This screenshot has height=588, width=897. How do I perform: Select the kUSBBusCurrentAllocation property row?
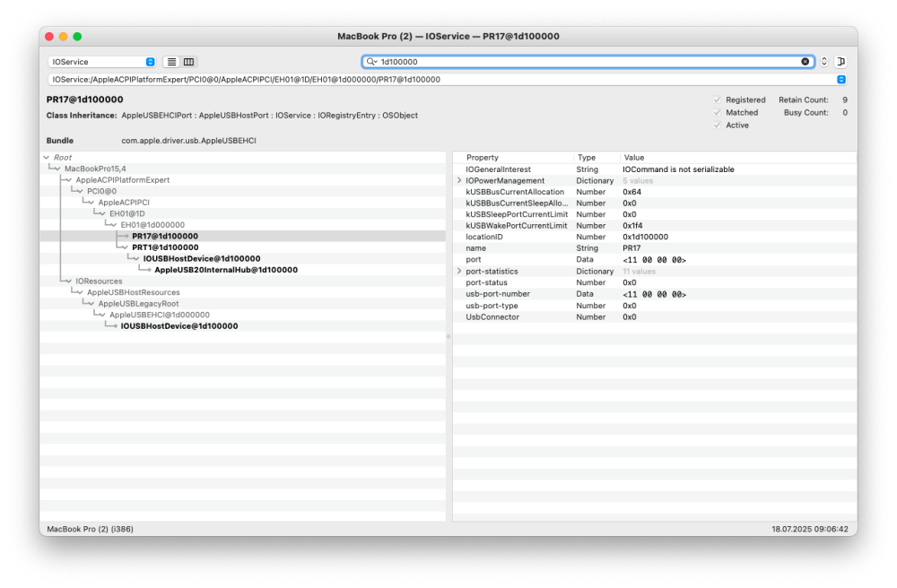655,192
